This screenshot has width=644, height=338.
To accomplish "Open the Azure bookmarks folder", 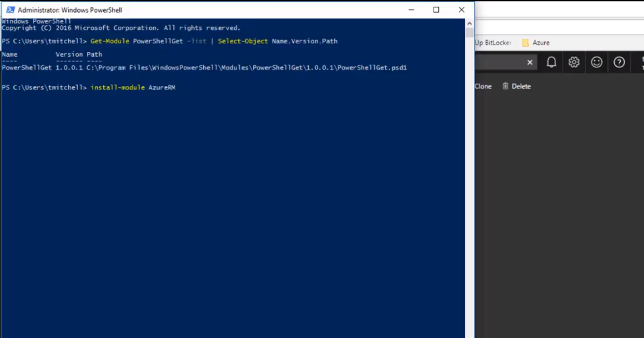I will point(535,43).
